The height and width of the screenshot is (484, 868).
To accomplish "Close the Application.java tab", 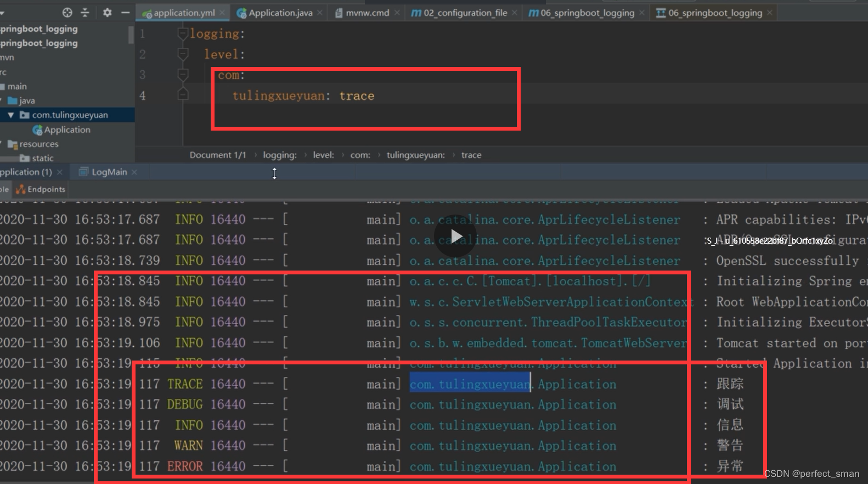I will [x=320, y=13].
